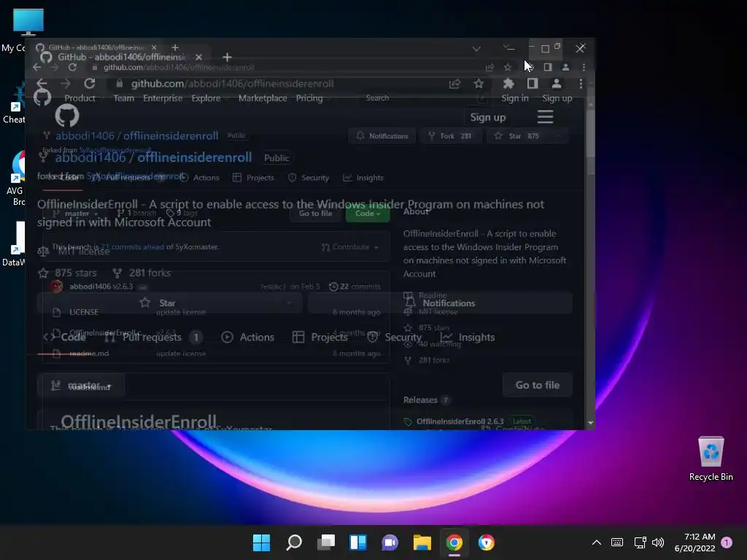This screenshot has width=747, height=560.
Task: Click Notifications button beside Fork 281
Action: tap(382, 136)
